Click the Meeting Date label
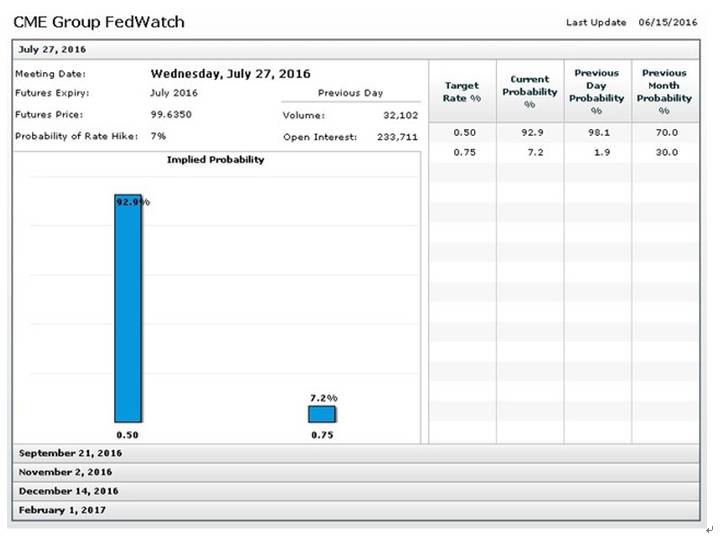 pos(50,74)
